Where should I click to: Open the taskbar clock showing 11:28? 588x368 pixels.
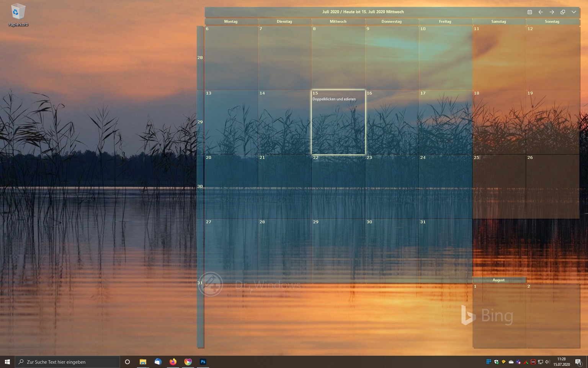click(562, 362)
